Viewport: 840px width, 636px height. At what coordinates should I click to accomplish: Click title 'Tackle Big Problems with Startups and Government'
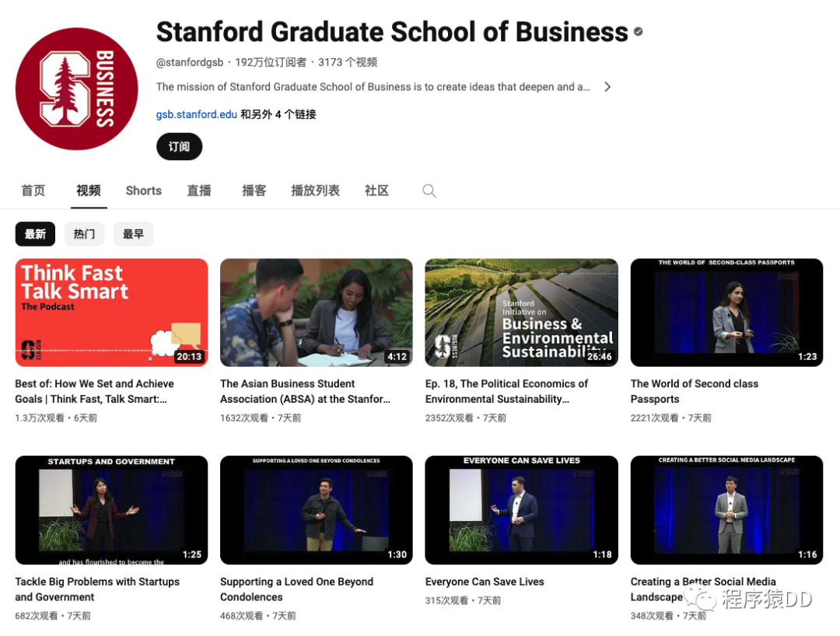(x=97, y=589)
